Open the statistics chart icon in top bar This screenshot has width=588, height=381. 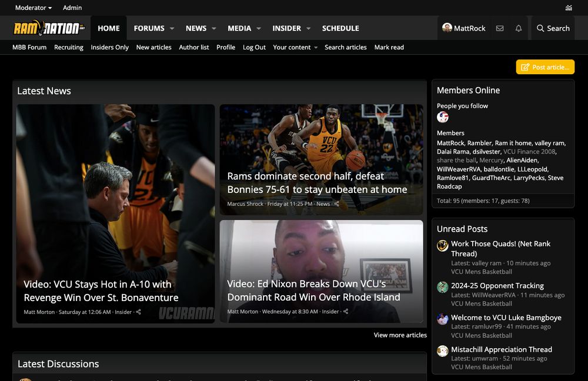pos(569,8)
